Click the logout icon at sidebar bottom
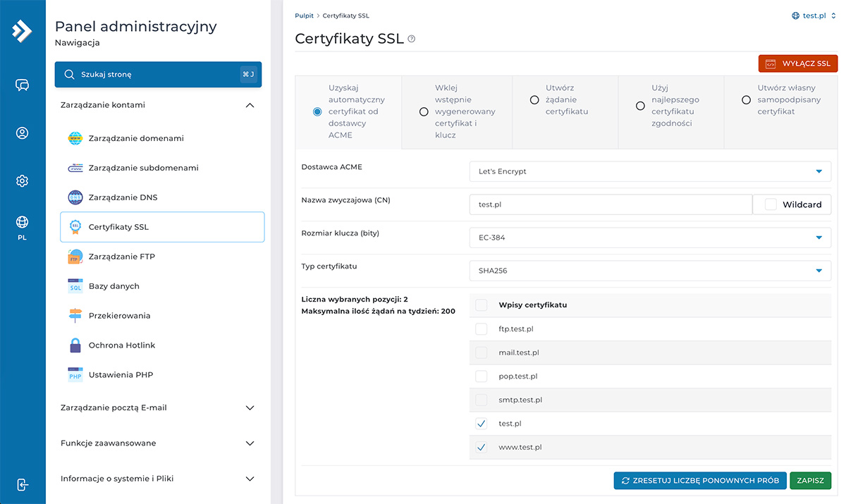The width and height of the screenshot is (846, 504). [22, 485]
